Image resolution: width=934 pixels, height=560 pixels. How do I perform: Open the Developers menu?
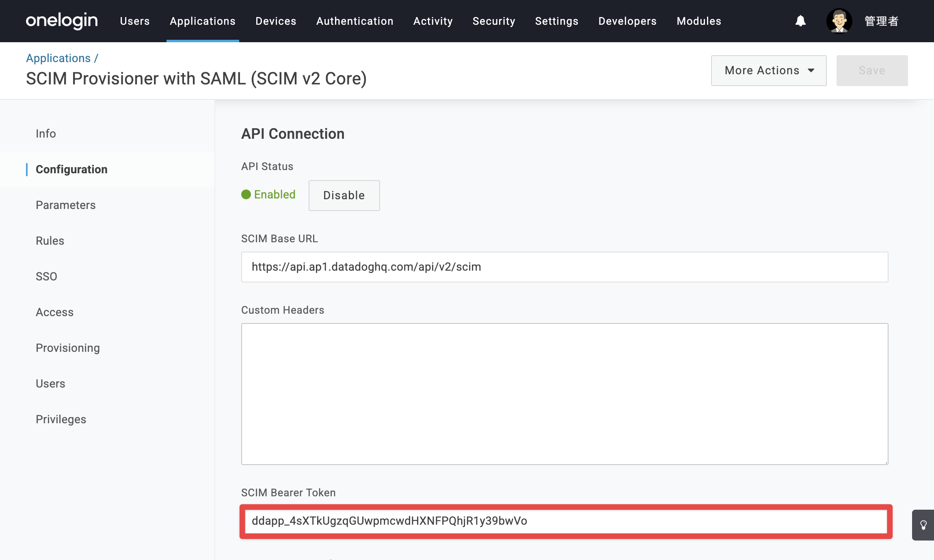point(627,21)
